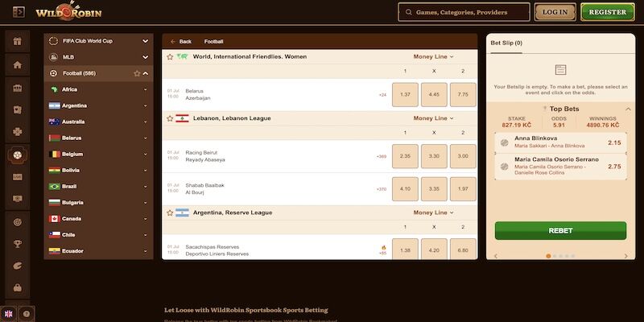The width and height of the screenshot is (644, 322).
Task: Click the REBET button
Action: click(x=560, y=231)
